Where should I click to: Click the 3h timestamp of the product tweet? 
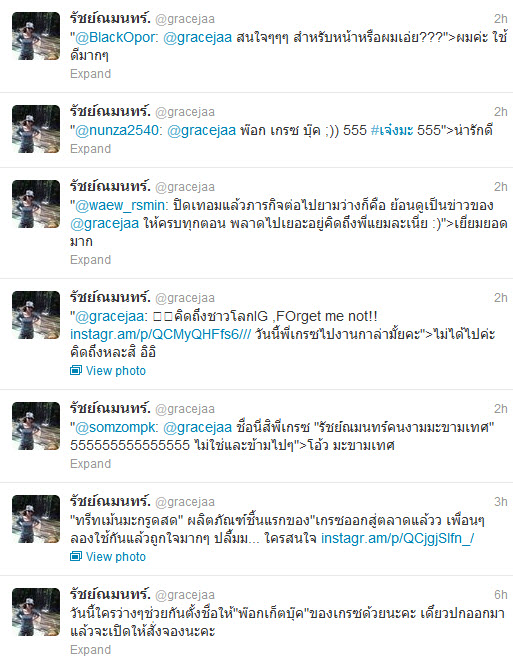point(501,502)
